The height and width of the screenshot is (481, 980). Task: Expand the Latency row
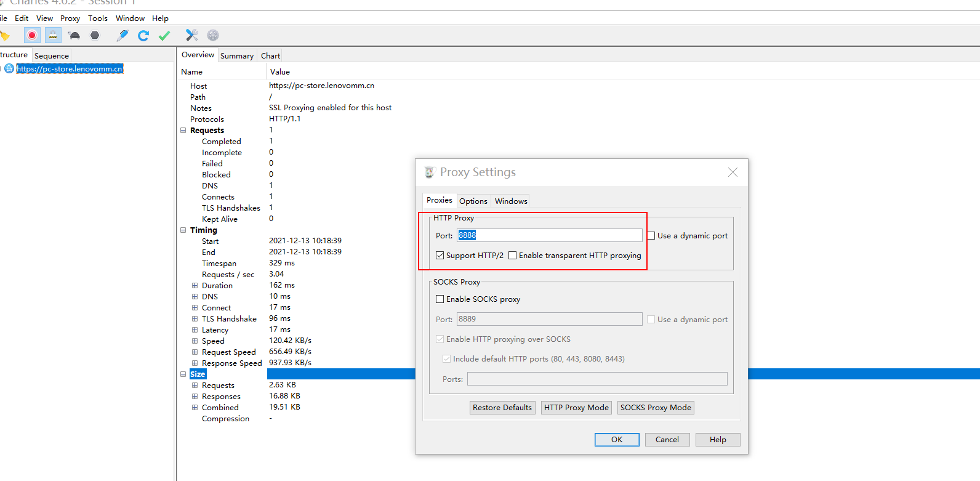click(x=195, y=330)
